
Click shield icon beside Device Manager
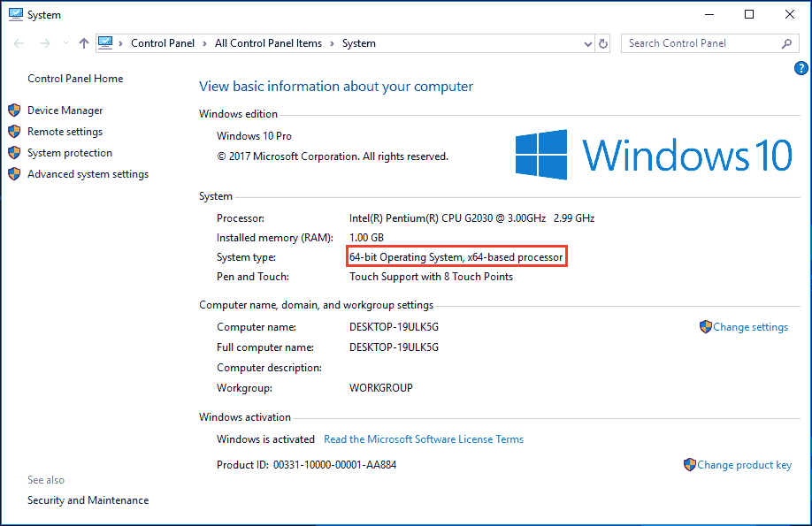pos(14,111)
